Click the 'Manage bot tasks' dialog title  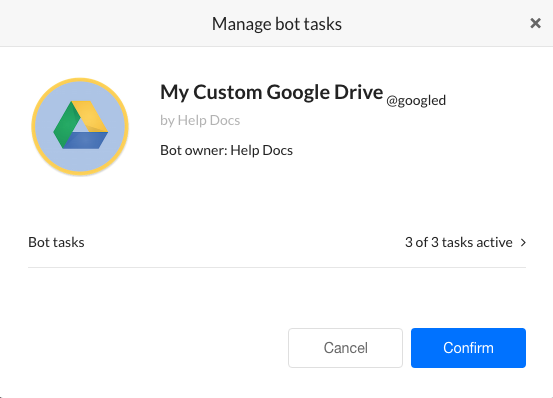(x=277, y=24)
